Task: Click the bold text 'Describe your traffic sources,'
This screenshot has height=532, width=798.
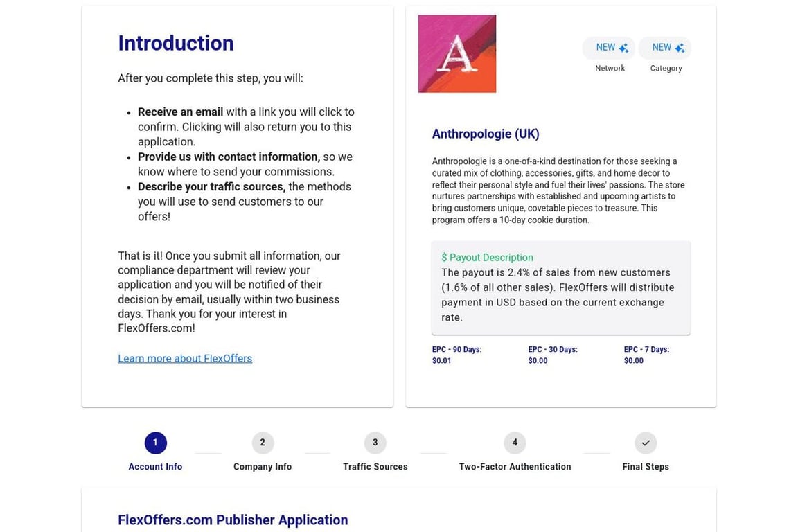Action: [212, 187]
